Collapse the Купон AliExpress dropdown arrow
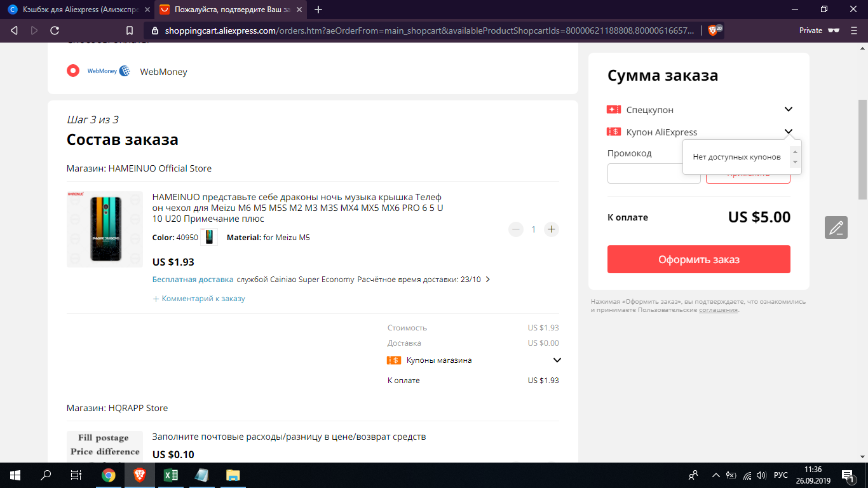 coord(789,132)
